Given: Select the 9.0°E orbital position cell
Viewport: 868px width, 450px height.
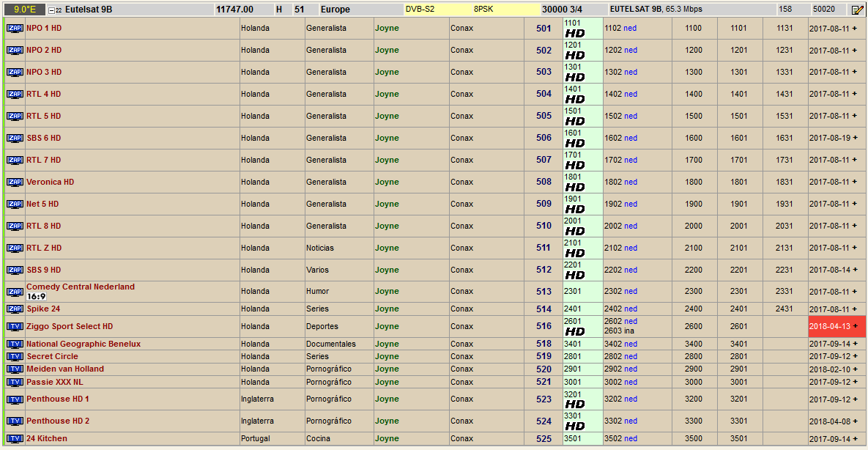Looking at the screenshot, I should [x=24, y=10].
